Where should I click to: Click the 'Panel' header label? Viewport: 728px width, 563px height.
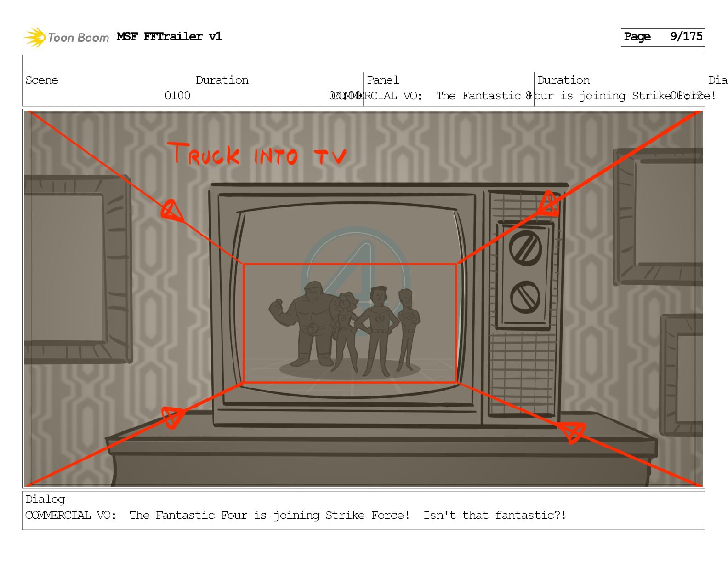(x=383, y=80)
